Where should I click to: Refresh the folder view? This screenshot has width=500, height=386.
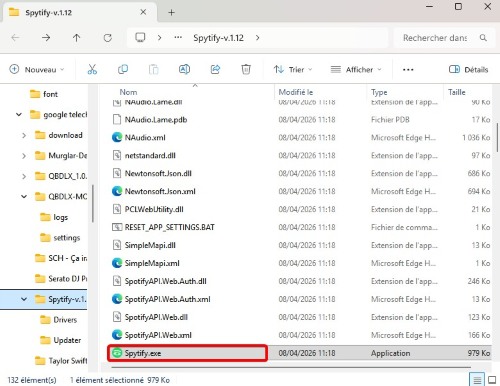pyautogui.click(x=107, y=38)
